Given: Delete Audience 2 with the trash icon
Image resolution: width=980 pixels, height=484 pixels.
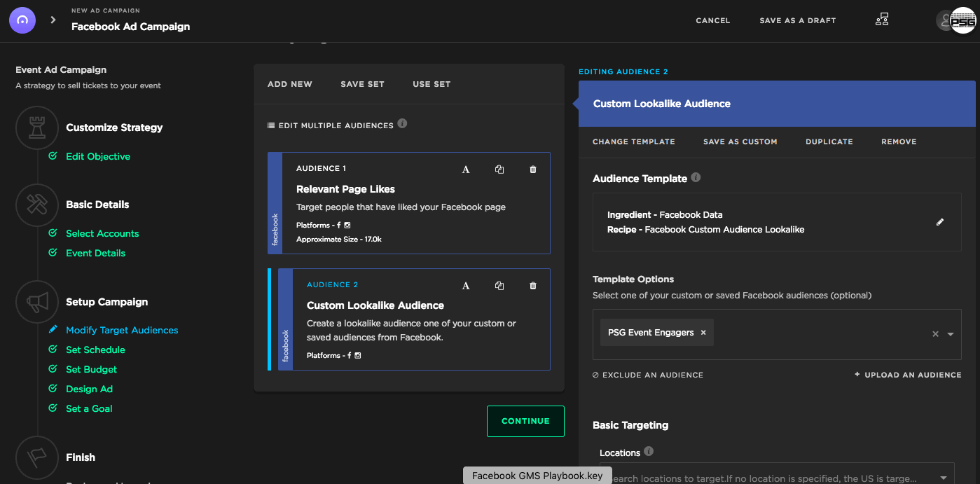Looking at the screenshot, I should coord(533,285).
